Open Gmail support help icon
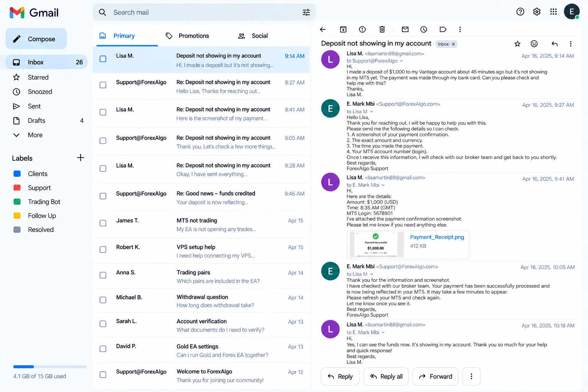 point(520,12)
